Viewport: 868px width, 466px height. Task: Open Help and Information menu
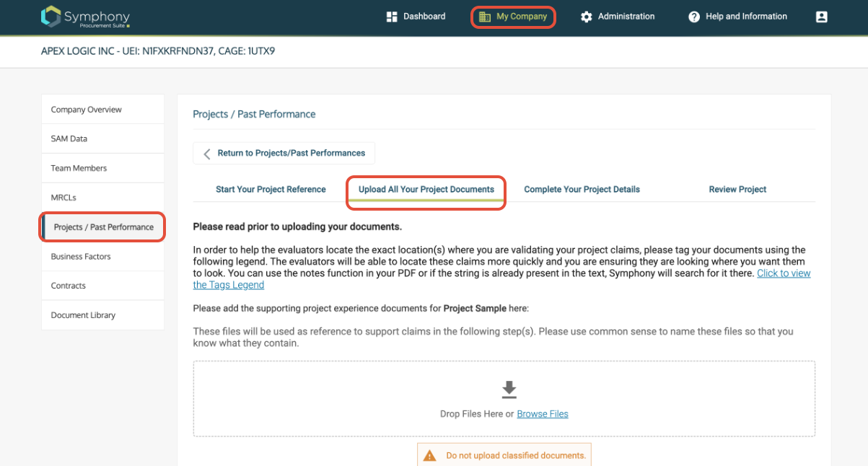coord(737,17)
